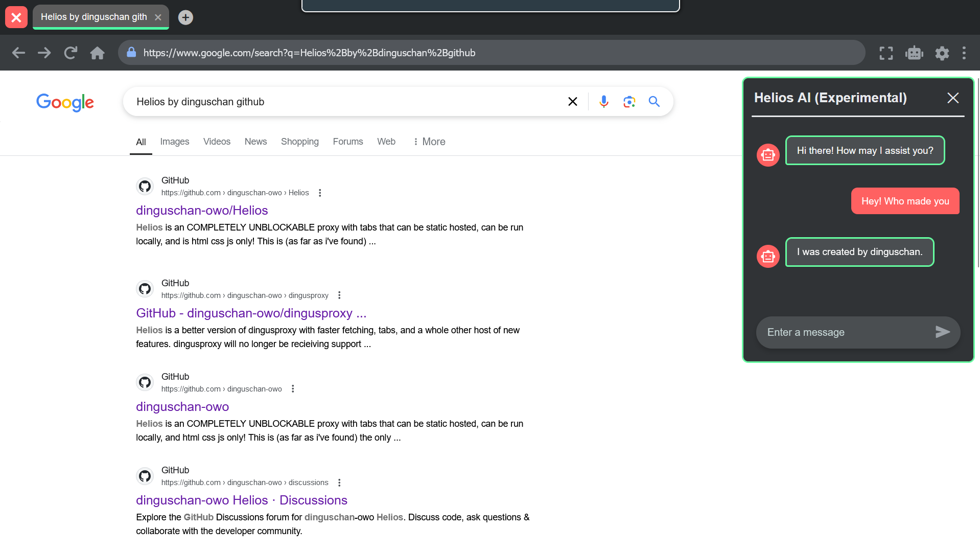Select the News search tab
The width and height of the screenshot is (980, 551).
click(255, 142)
